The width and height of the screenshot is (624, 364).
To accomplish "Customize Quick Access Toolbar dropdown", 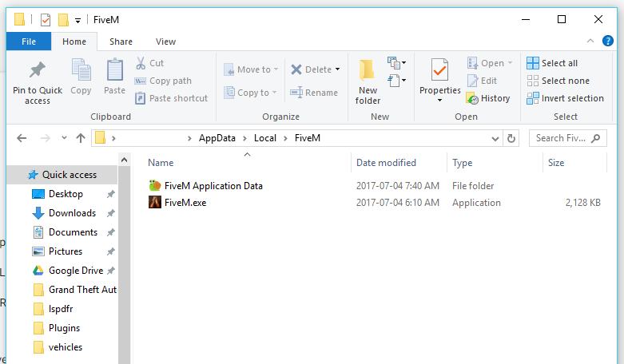I will click(x=78, y=20).
